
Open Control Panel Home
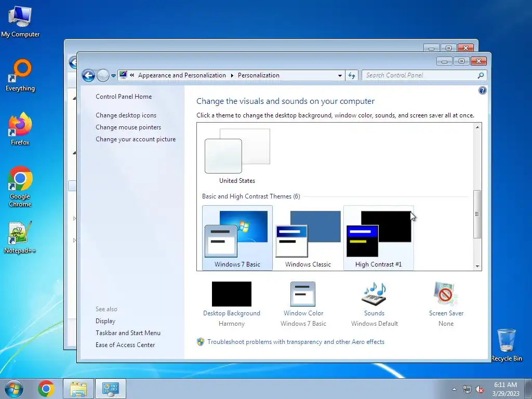click(x=124, y=96)
